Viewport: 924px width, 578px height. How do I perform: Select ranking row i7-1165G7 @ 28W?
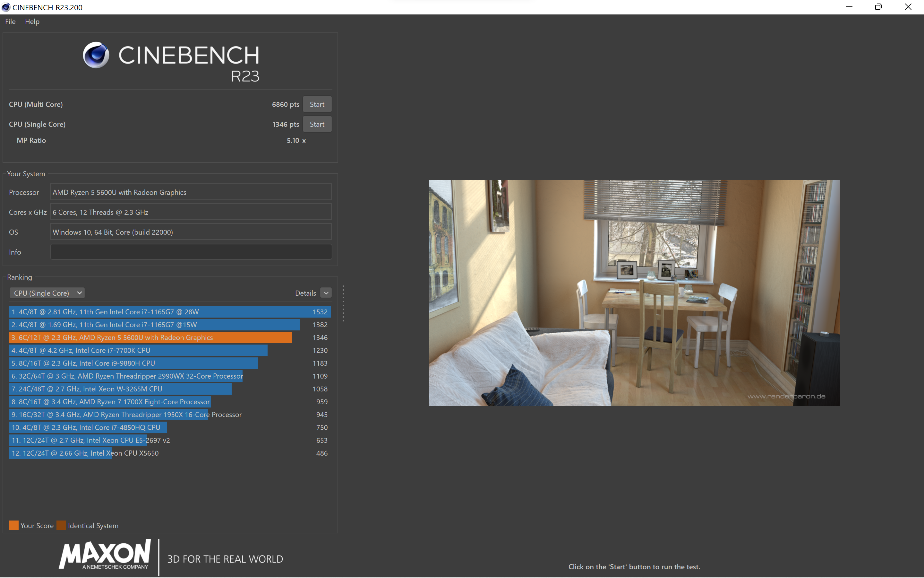170,312
